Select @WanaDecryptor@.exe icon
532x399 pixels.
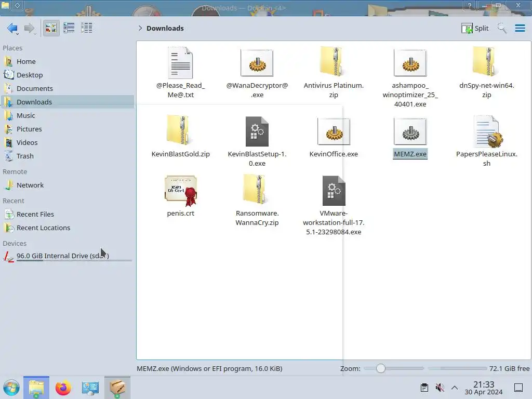[x=257, y=63]
